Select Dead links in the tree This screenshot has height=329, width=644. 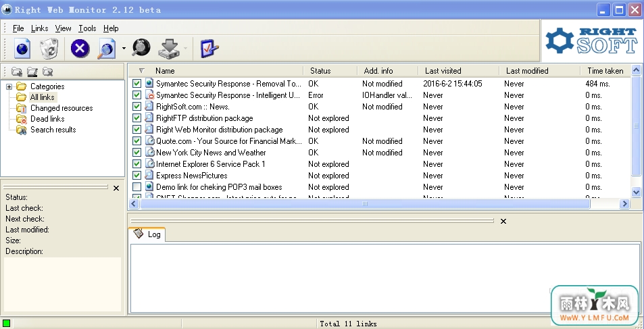point(47,119)
